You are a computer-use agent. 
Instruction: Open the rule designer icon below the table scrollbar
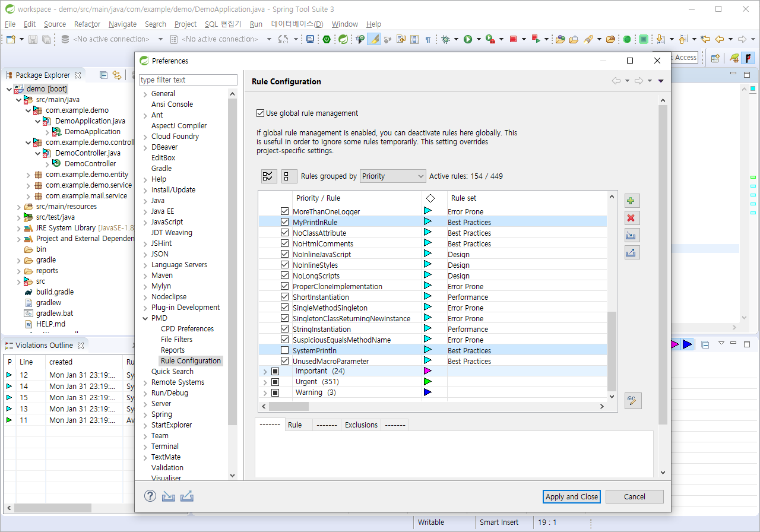633,401
